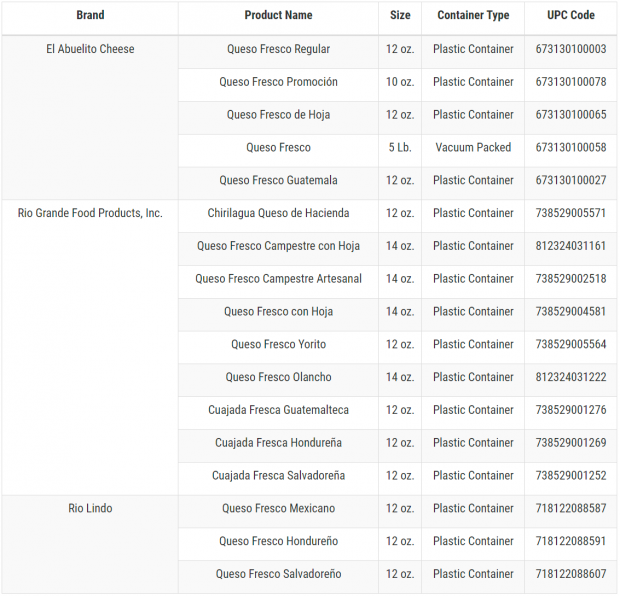Select the El Abuelito Cheese brand cell
The height and width of the screenshot is (596, 620).
click(90, 49)
